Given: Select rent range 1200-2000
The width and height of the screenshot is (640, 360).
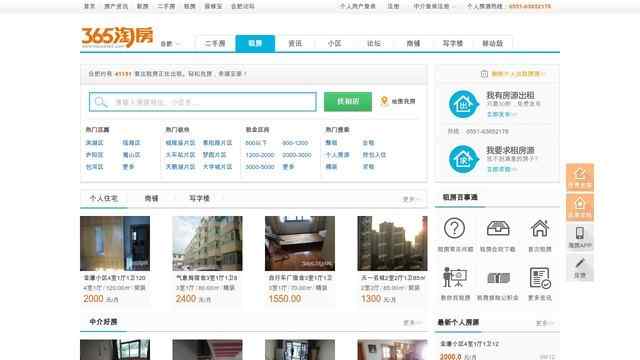Looking at the screenshot, I should (260, 155).
